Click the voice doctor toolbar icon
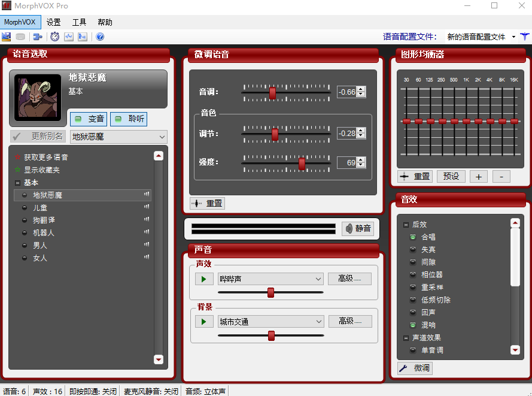Viewport: 532px width, 396px height. 83,37
